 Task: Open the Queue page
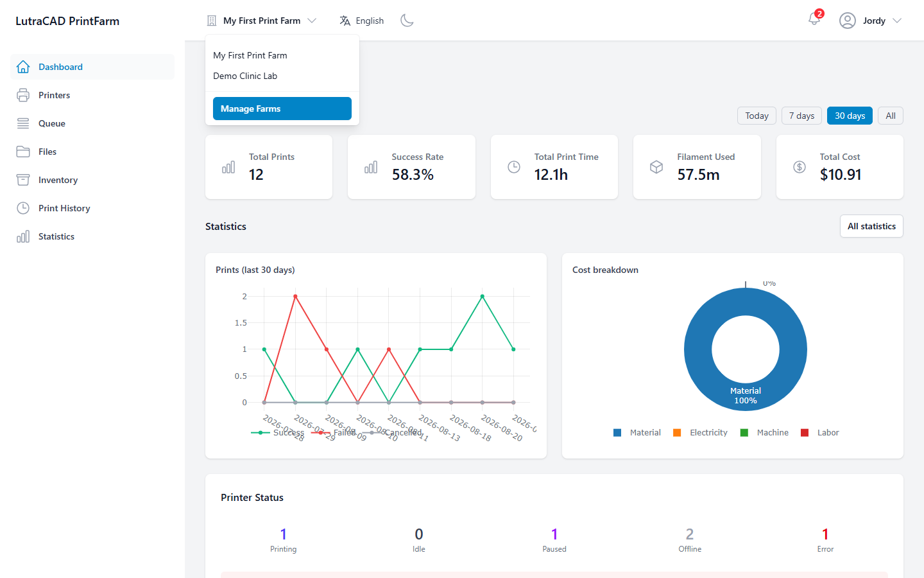tap(92, 123)
